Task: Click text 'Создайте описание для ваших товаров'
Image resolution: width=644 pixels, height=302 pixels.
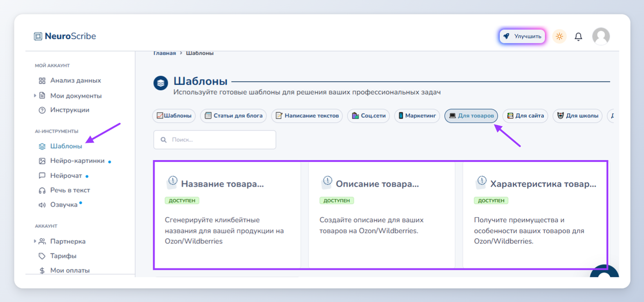Action: 371,225
